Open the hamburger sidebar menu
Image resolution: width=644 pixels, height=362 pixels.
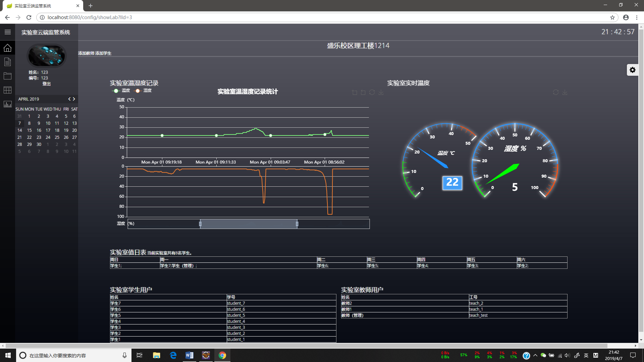click(x=7, y=32)
